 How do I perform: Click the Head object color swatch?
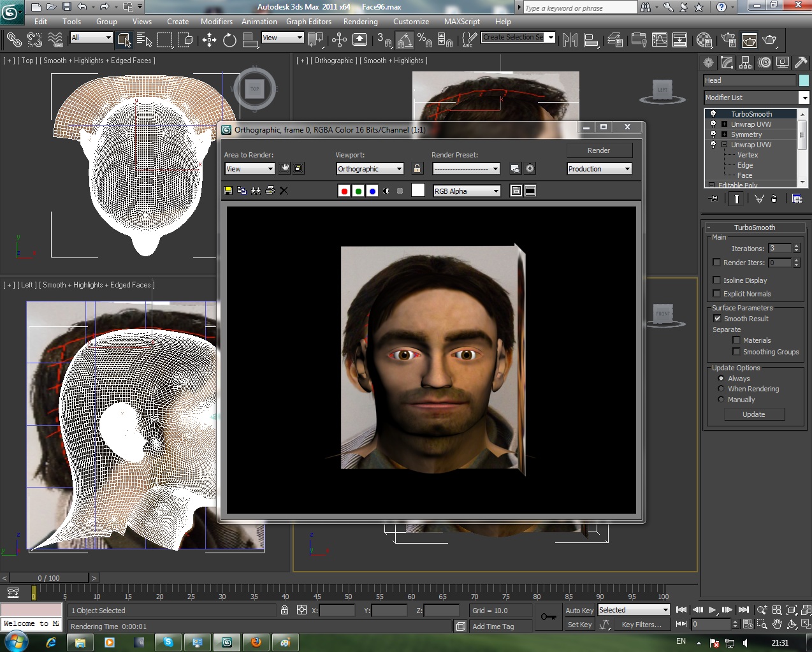(804, 80)
